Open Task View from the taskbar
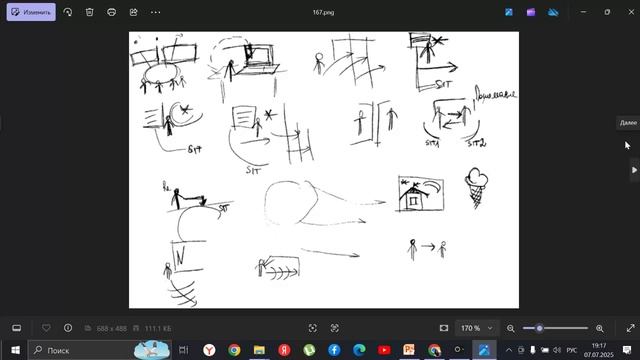The image size is (640, 360). coord(184,350)
